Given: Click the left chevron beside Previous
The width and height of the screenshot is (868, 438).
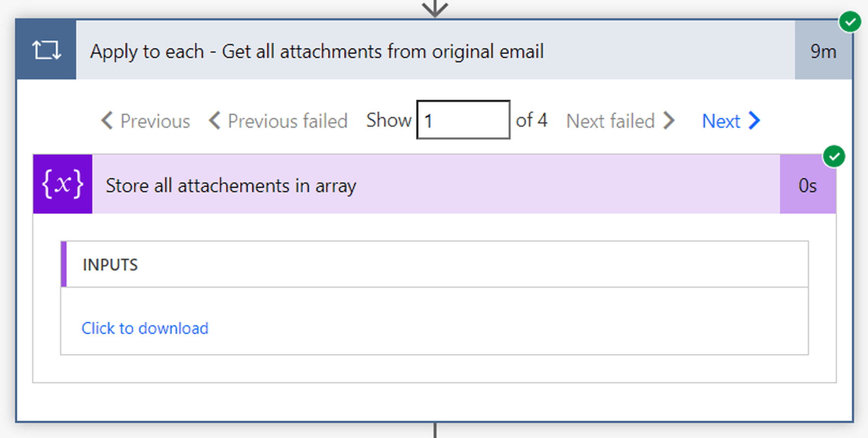Looking at the screenshot, I should (107, 120).
